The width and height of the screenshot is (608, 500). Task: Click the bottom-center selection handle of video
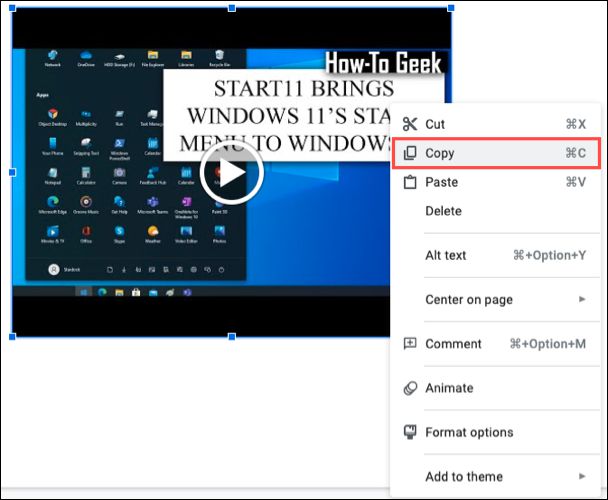(232, 336)
